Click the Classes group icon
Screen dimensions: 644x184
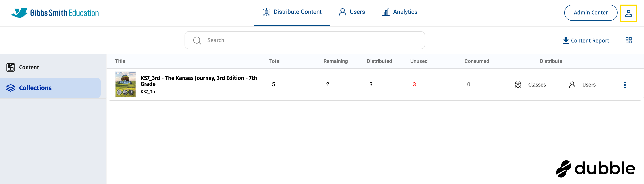(518, 85)
